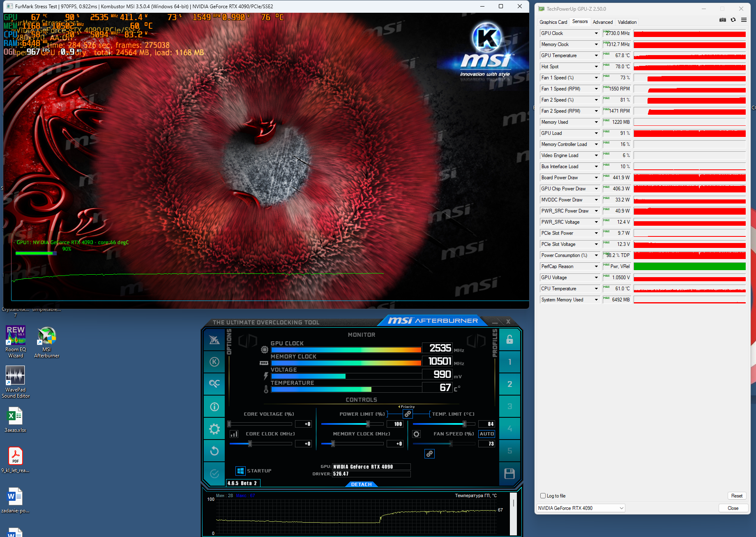The width and height of the screenshot is (756, 537).
Task: Select the WavePad Sound Editor desktop icon
Action: pos(16,382)
